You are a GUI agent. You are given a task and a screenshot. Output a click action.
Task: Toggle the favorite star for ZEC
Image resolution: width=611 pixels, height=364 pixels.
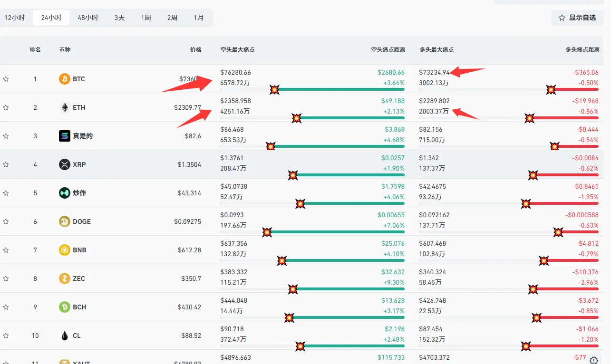[6, 278]
